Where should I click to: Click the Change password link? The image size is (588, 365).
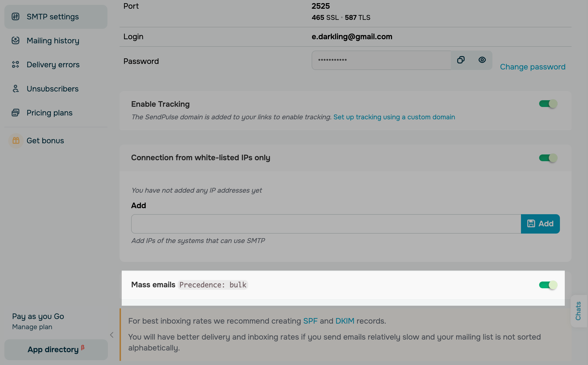click(533, 67)
